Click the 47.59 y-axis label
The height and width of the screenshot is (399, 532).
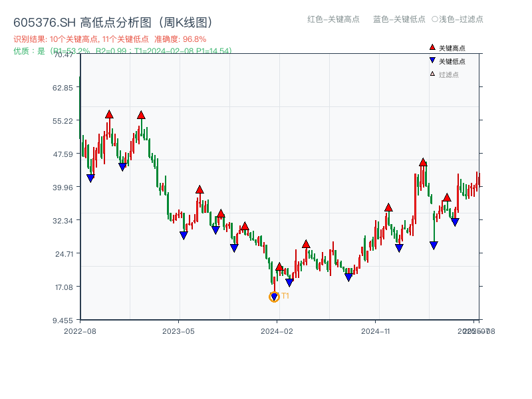click(x=63, y=154)
